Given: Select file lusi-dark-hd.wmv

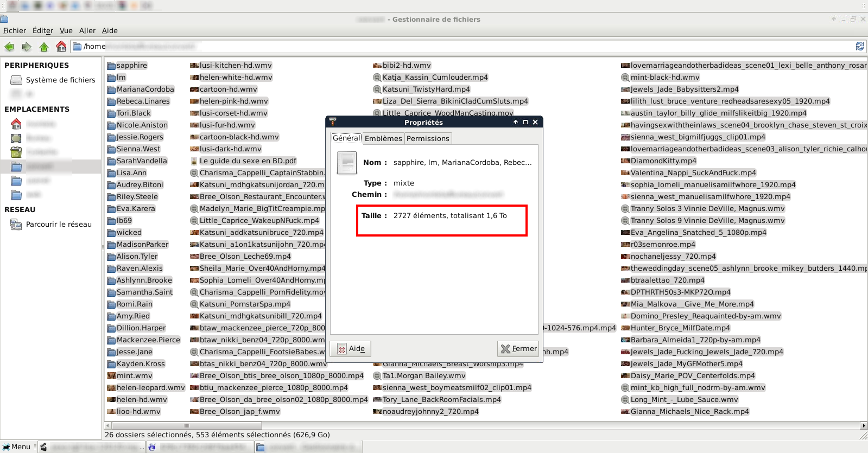Looking at the screenshot, I should tap(226, 149).
